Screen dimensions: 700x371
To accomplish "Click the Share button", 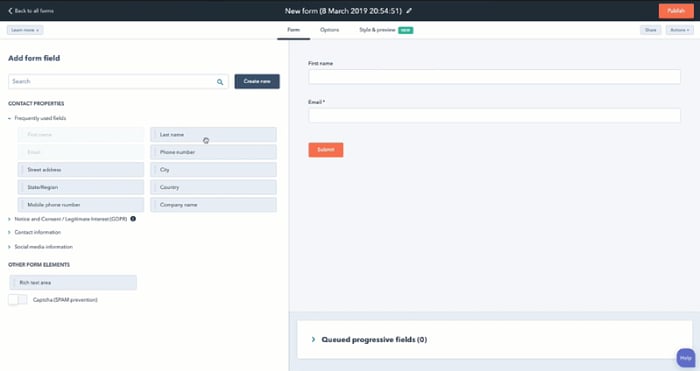I will pyautogui.click(x=650, y=30).
